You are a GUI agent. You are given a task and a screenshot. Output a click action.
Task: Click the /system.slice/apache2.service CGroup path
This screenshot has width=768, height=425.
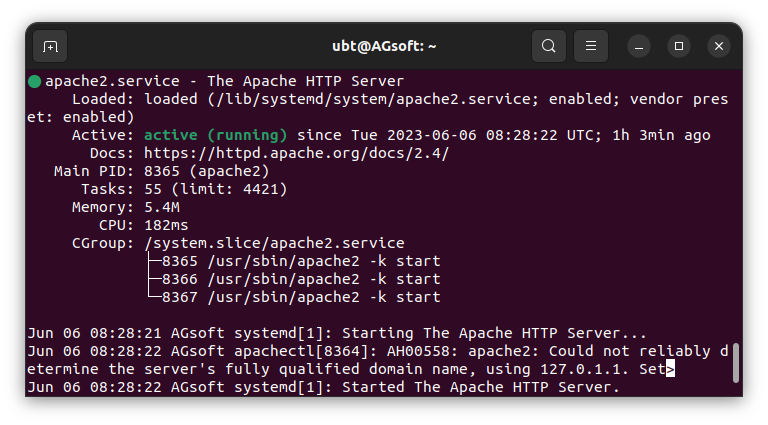point(274,243)
